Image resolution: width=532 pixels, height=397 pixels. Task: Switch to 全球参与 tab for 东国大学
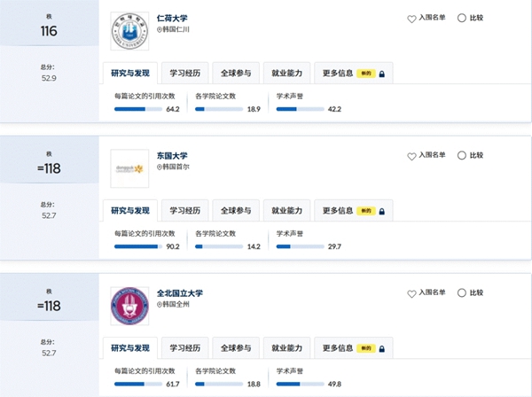point(236,211)
